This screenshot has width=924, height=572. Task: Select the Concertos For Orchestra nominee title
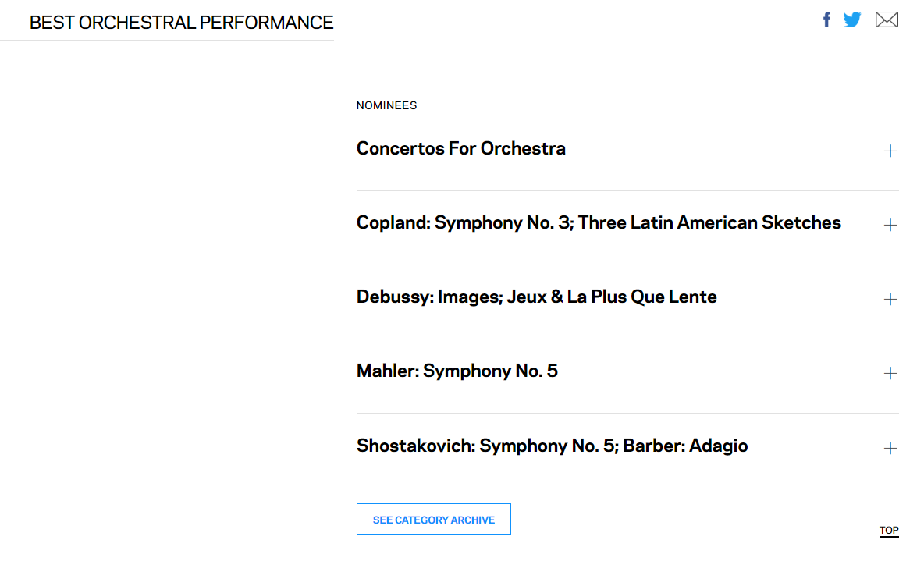pyautogui.click(x=460, y=148)
